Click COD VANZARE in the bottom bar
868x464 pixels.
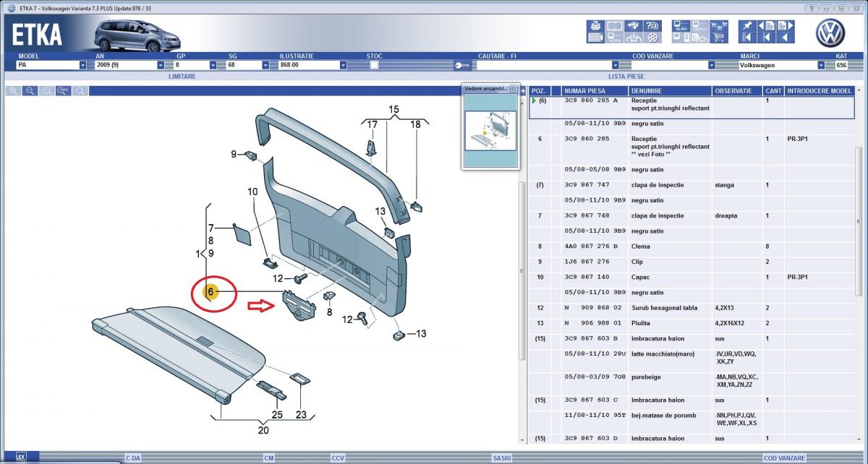click(784, 458)
